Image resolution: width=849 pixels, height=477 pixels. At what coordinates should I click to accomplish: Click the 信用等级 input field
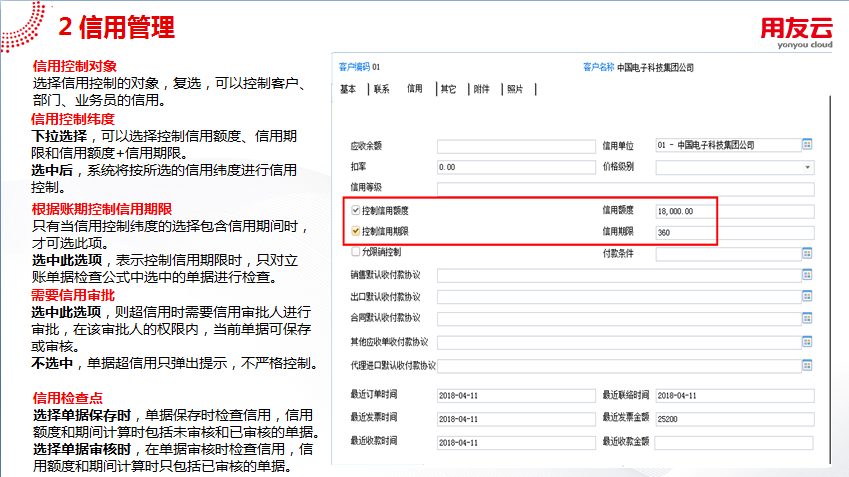tap(625, 189)
